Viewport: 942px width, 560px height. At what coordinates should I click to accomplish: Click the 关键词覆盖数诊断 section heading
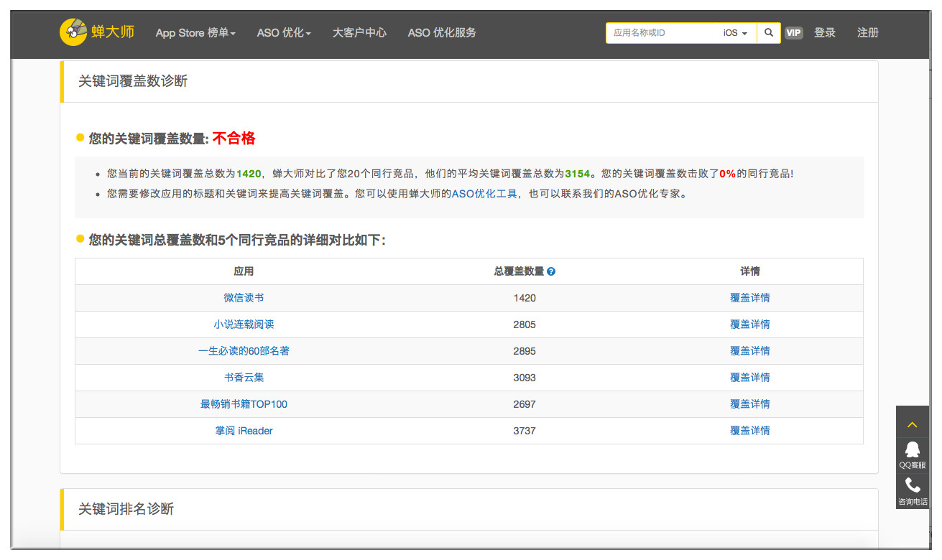tap(133, 81)
